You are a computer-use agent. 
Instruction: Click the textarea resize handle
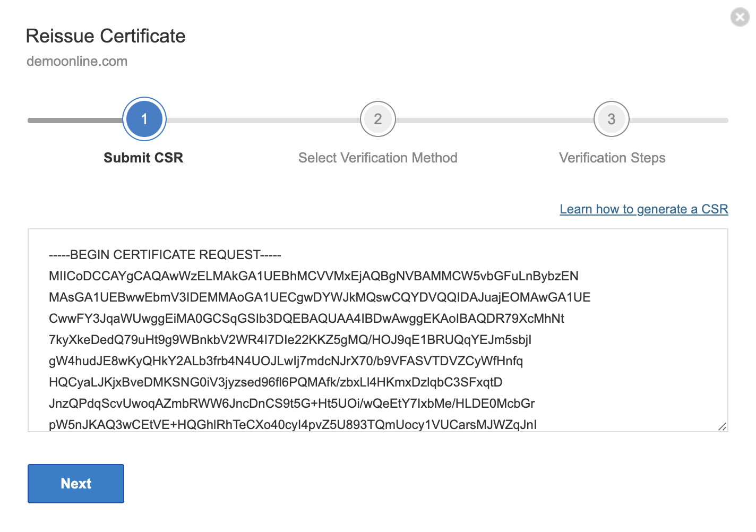click(722, 425)
